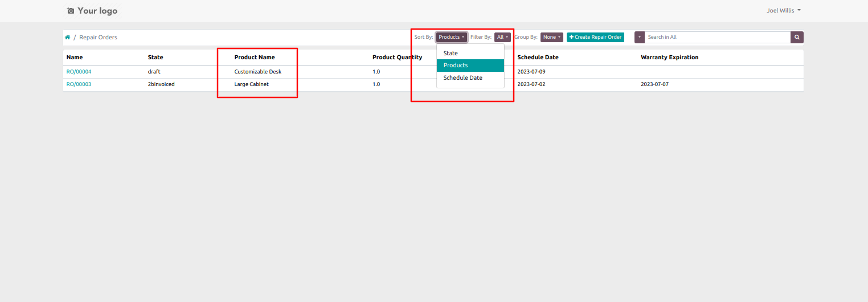Click the State column header
868x302 pixels.
click(155, 58)
